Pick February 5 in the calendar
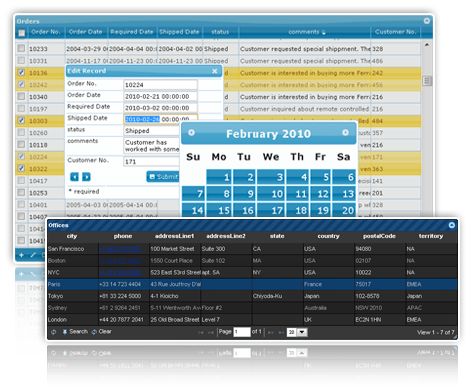 [320, 177]
